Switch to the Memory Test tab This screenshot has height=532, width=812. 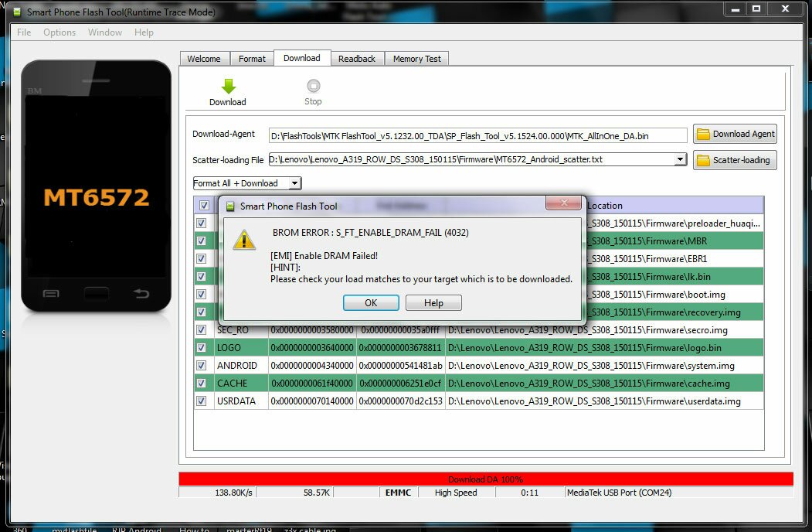(417, 59)
